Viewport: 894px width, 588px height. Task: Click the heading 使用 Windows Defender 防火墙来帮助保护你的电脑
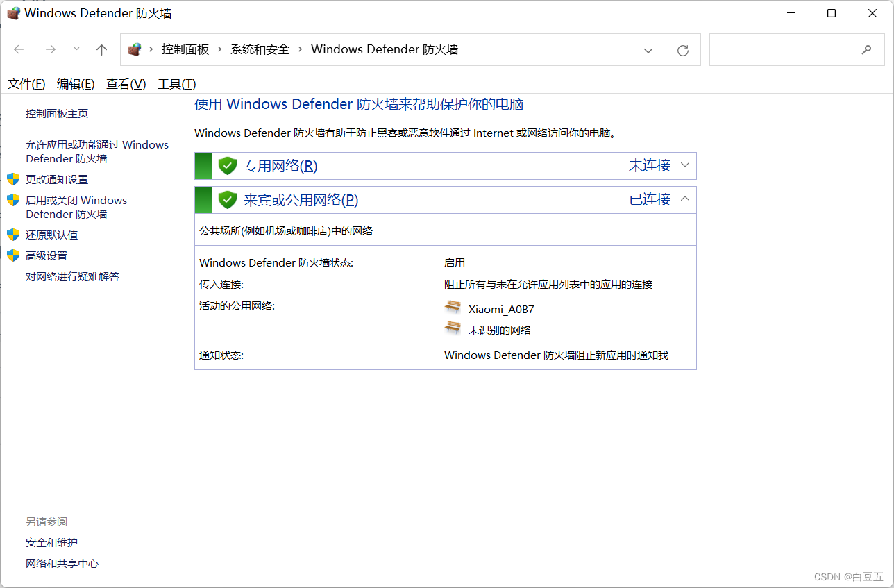tap(359, 105)
